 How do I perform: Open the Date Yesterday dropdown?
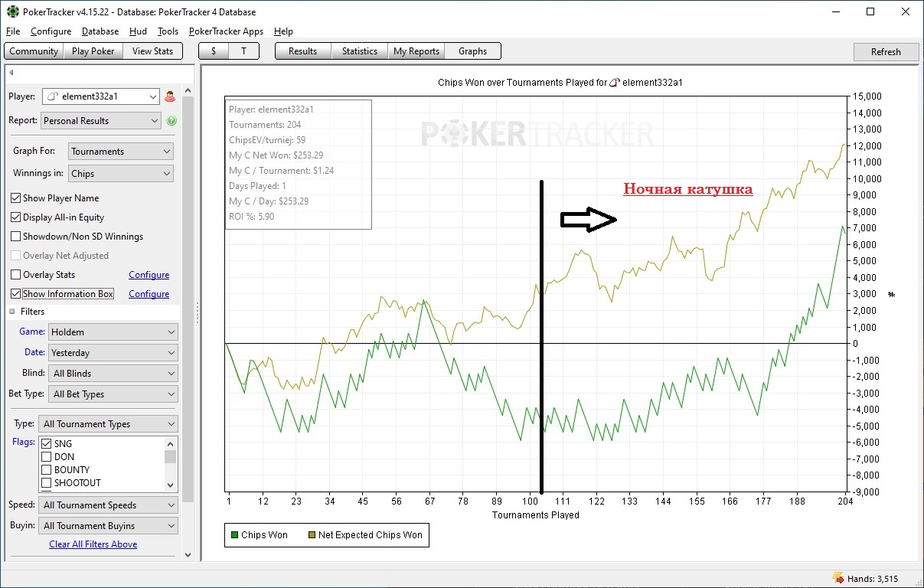[113, 353]
